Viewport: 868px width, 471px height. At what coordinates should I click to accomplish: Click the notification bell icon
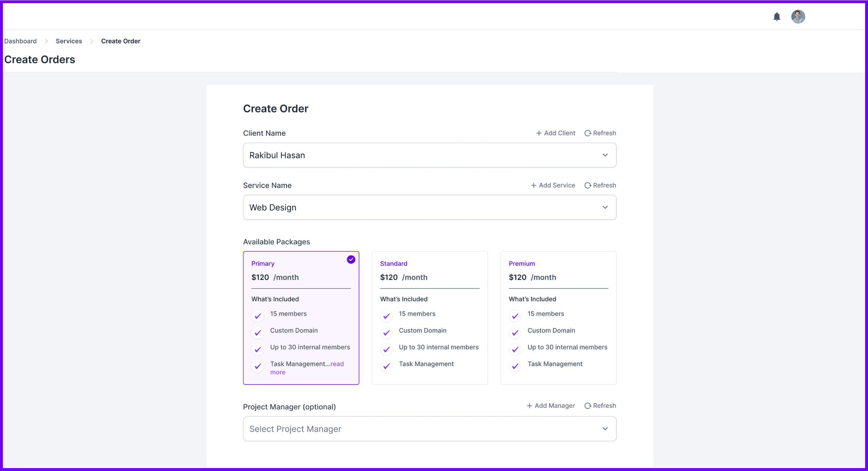[x=776, y=16]
